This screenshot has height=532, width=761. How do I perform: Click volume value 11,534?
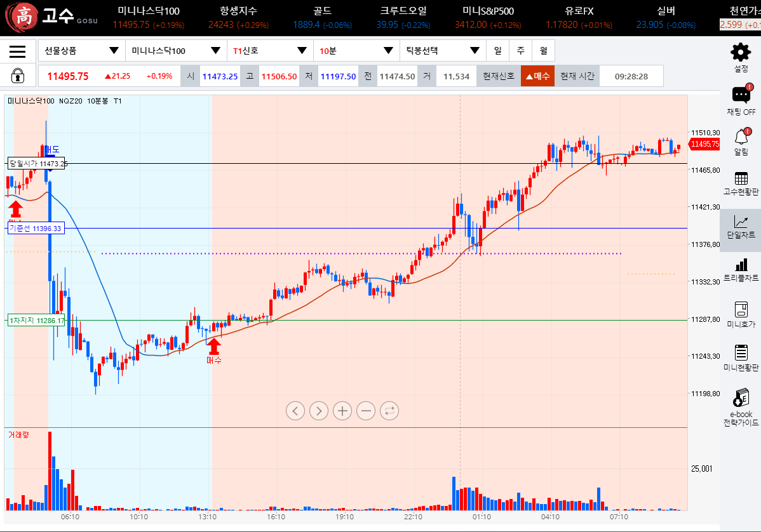[456, 76]
